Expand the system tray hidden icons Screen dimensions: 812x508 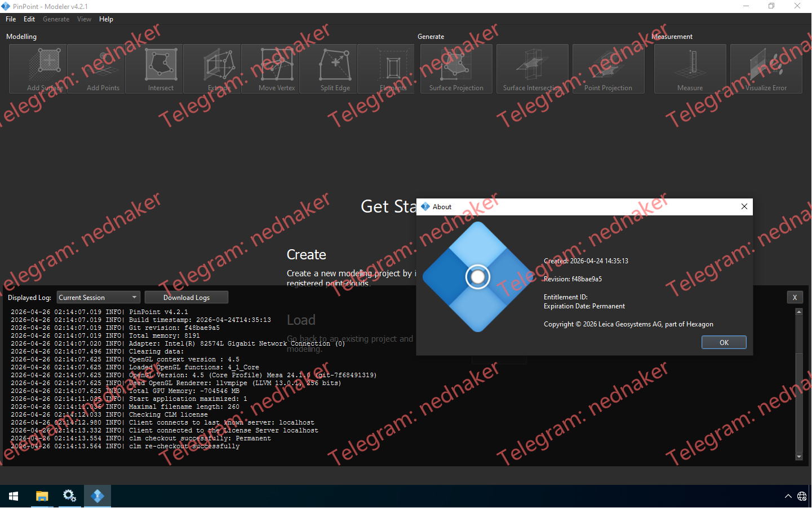788,497
